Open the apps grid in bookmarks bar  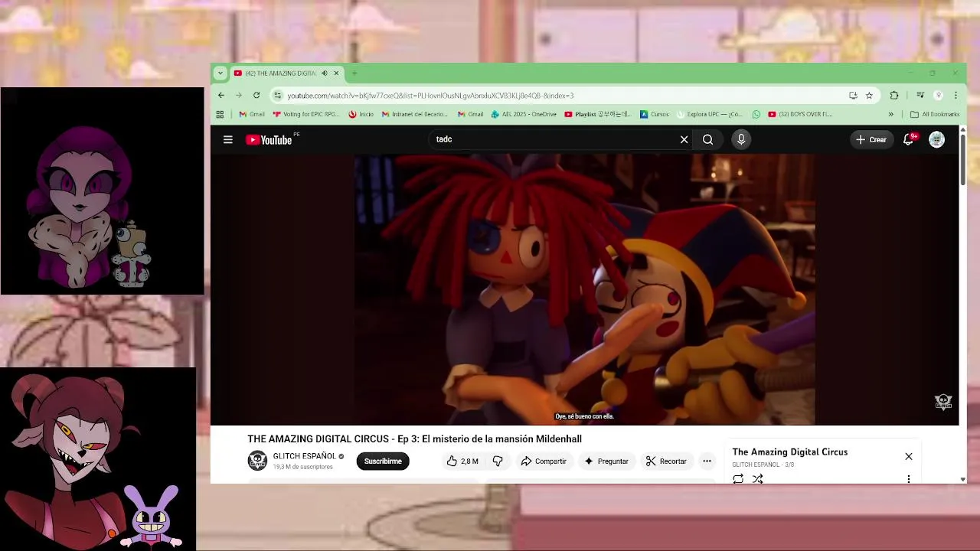(220, 114)
